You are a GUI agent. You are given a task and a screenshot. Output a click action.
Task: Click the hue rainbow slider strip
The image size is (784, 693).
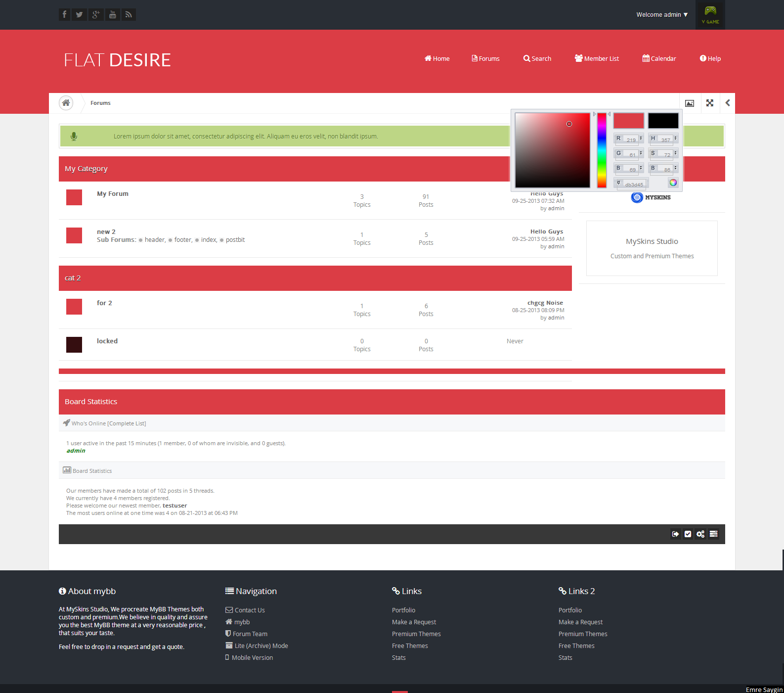602,150
